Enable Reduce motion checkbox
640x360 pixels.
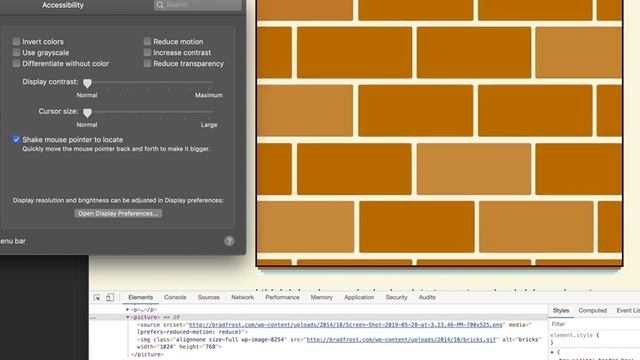click(147, 42)
